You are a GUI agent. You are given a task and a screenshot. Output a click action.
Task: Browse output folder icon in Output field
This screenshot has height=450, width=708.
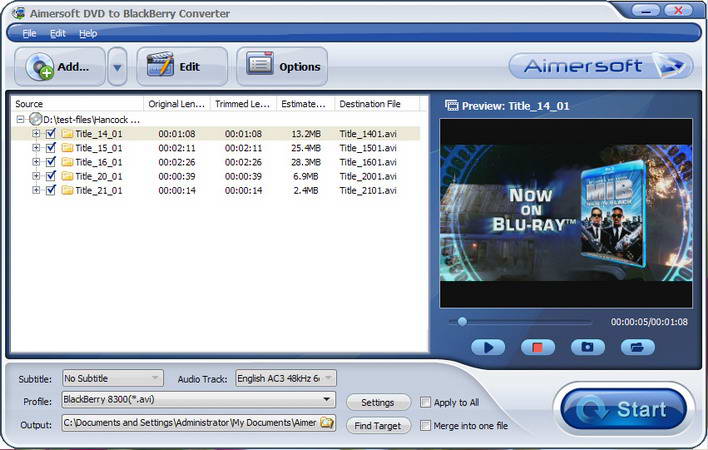[x=326, y=423]
